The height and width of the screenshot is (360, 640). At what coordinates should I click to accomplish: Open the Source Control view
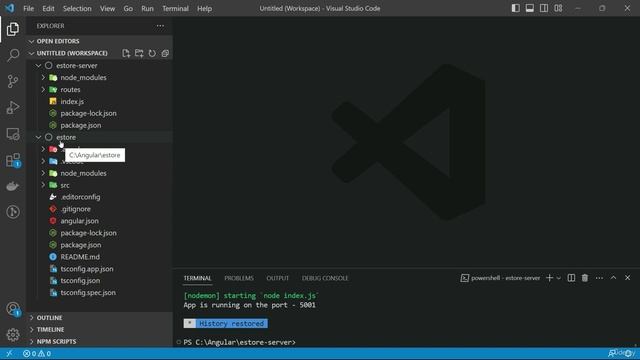pos(13,81)
